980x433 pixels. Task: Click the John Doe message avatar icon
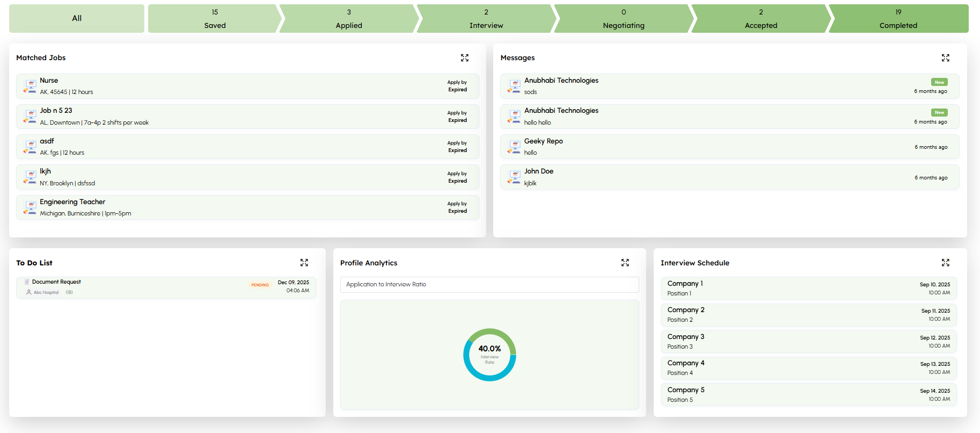click(x=514, y=177)
